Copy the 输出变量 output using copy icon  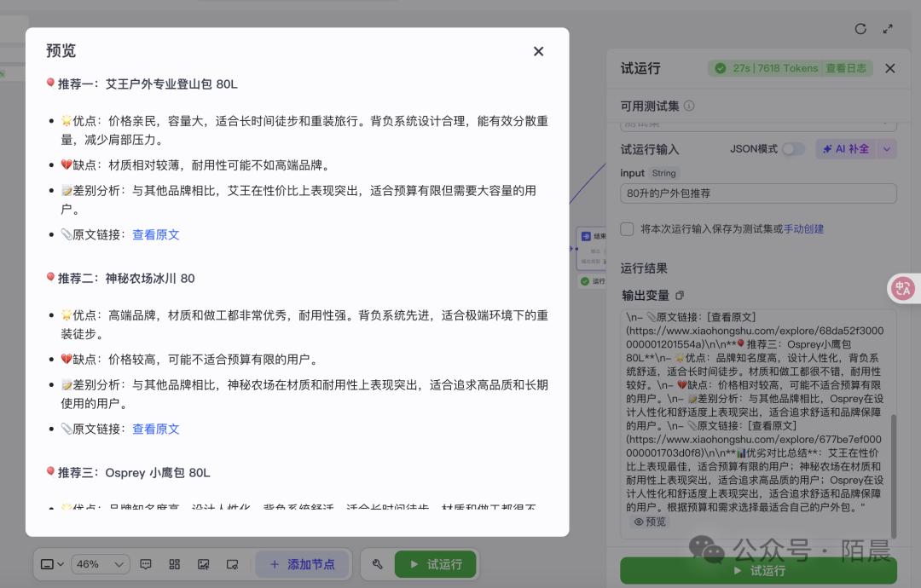[678, 295]
